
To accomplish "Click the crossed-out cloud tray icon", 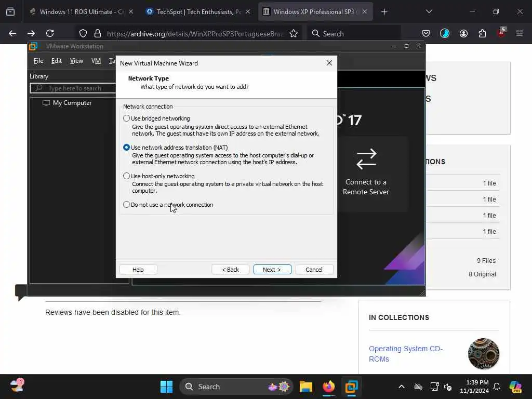I will click(418, 387).
